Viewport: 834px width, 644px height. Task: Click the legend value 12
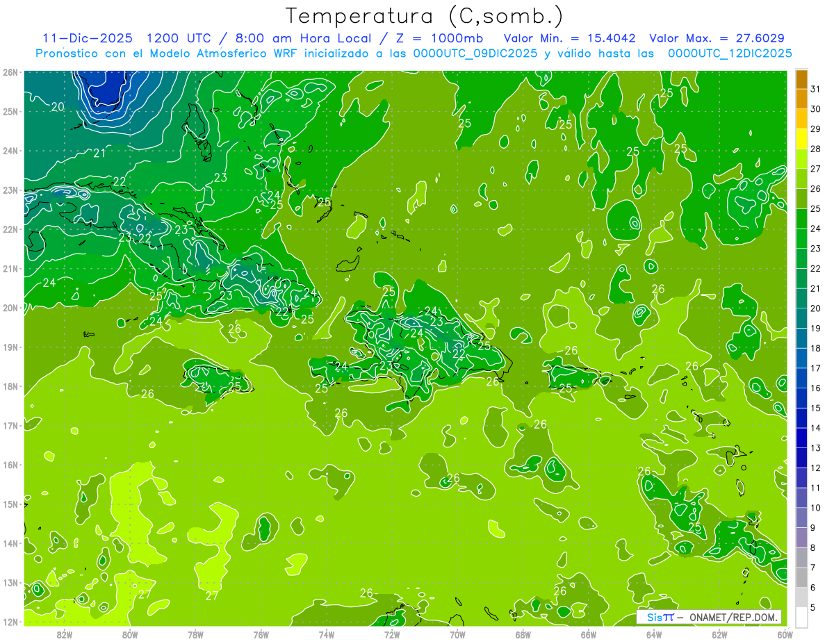tap(816, 468)
